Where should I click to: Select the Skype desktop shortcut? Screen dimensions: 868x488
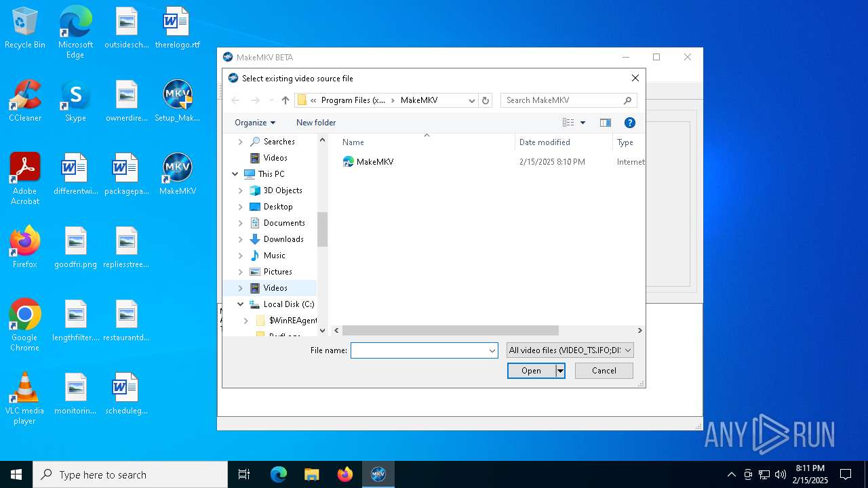75,101
